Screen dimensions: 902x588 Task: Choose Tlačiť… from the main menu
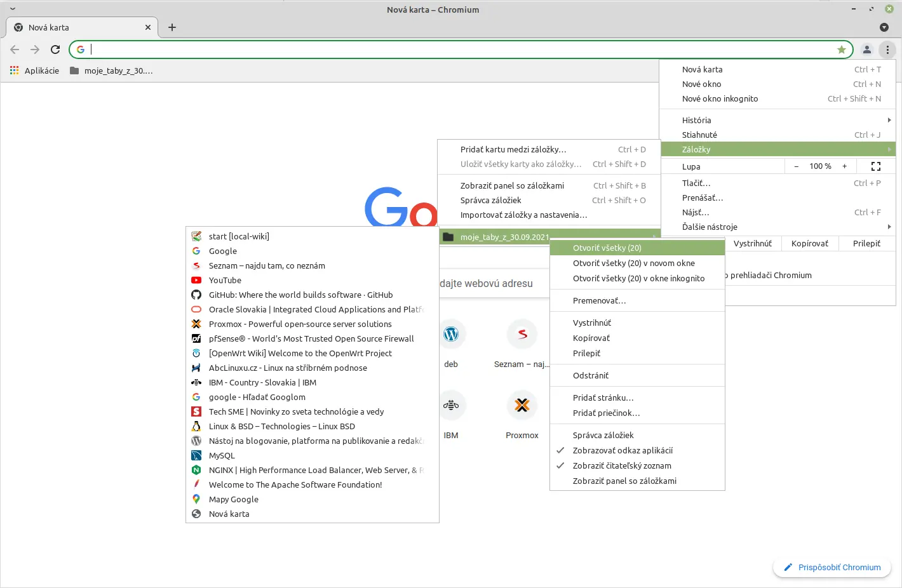click(x=778, y=183)
